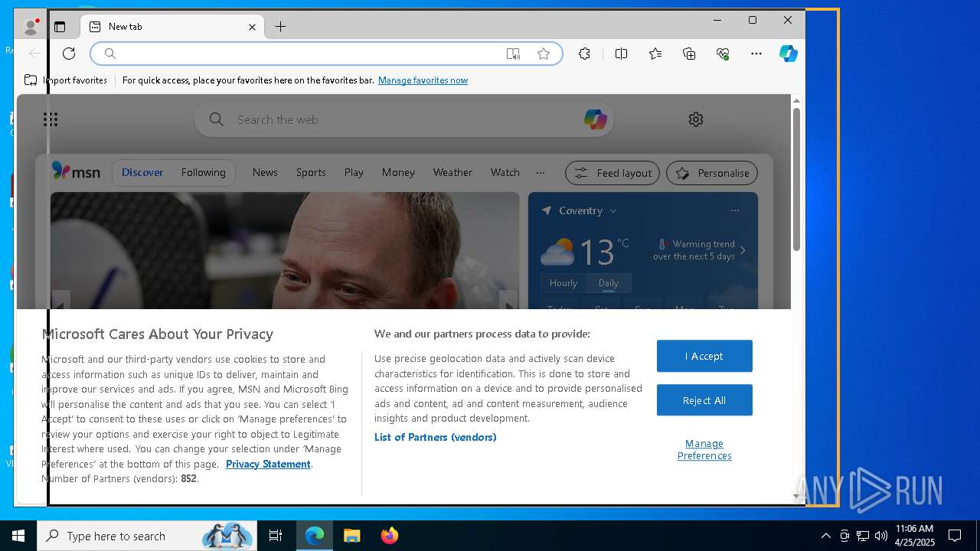
Task: Click the Personalise button
Action: pyautogui.click(x=712, y=173)
